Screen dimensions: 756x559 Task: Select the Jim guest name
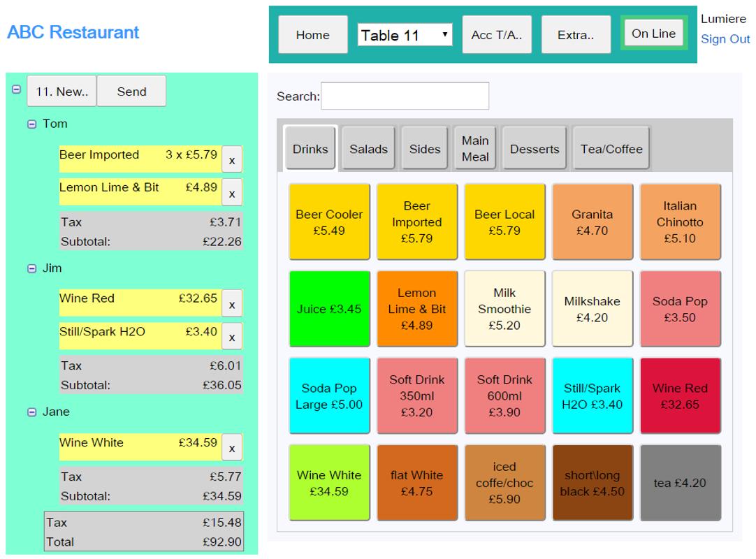point(52,268)
